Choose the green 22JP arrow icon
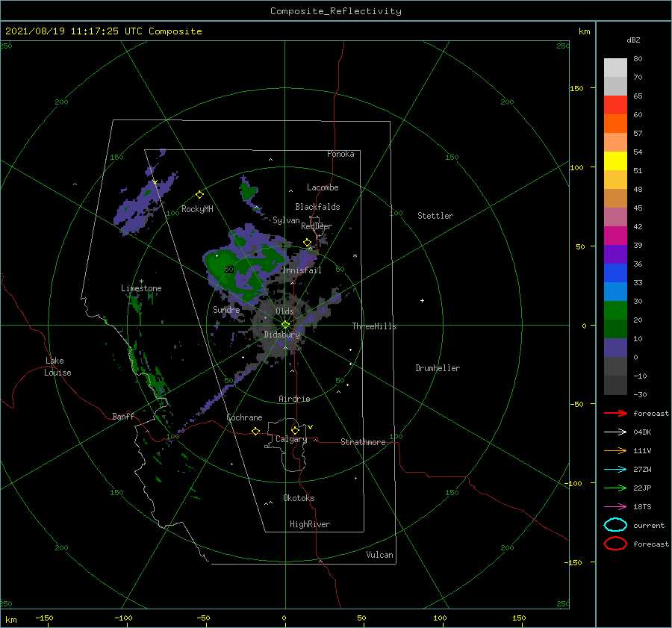Viewport: 672px width, 628px height. coord(615,488)
